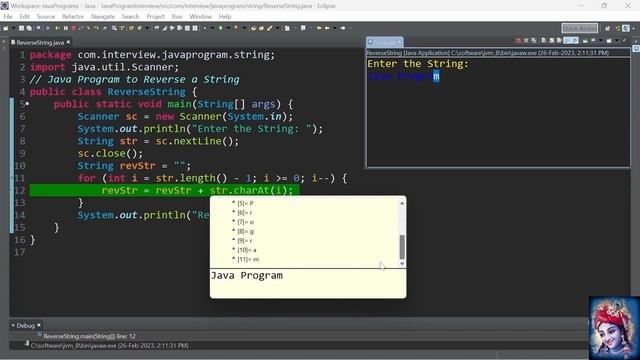Select the '[11]= m' entry in popup
The height and width of the screenshot is (360, 640).
coord(248,259)
